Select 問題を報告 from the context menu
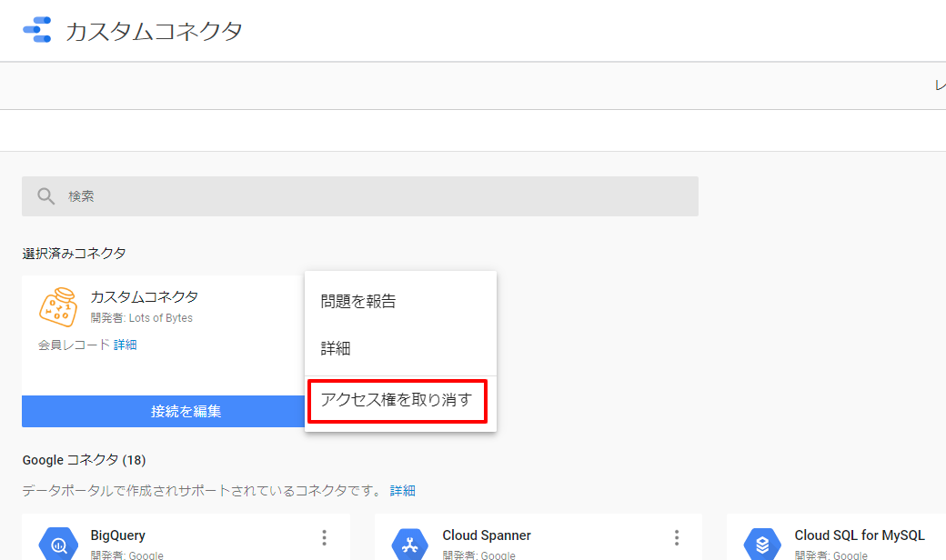 pos(358,302)
